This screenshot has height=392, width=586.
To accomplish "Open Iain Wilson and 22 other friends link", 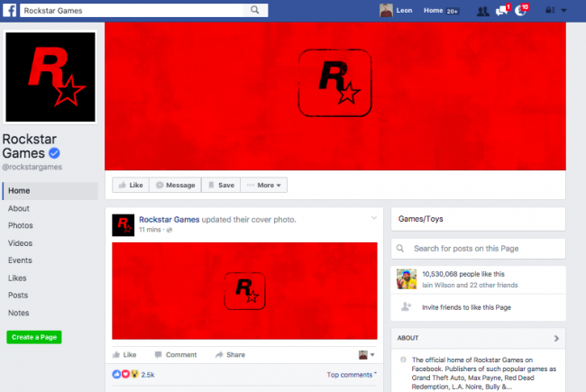I will pyautogui.click(x=470, y=285).
